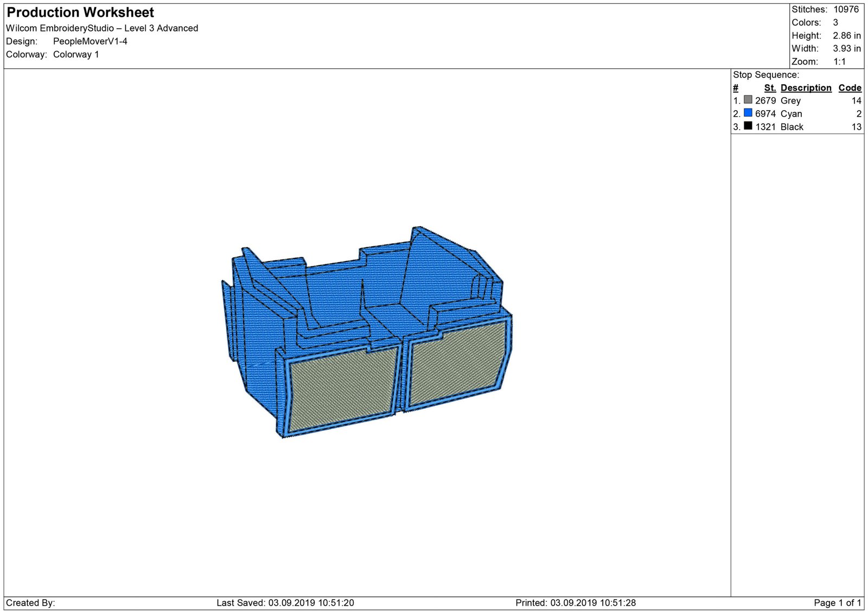The height and width of the screenshot is (611, 868).
Task: Click the 'Code' column header
Action: pos(850,88)
